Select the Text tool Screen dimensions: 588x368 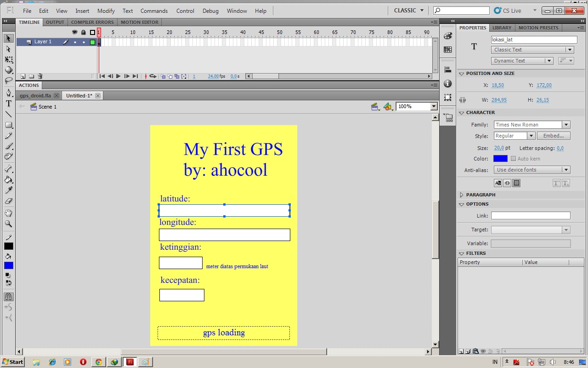tap(8, 103)
